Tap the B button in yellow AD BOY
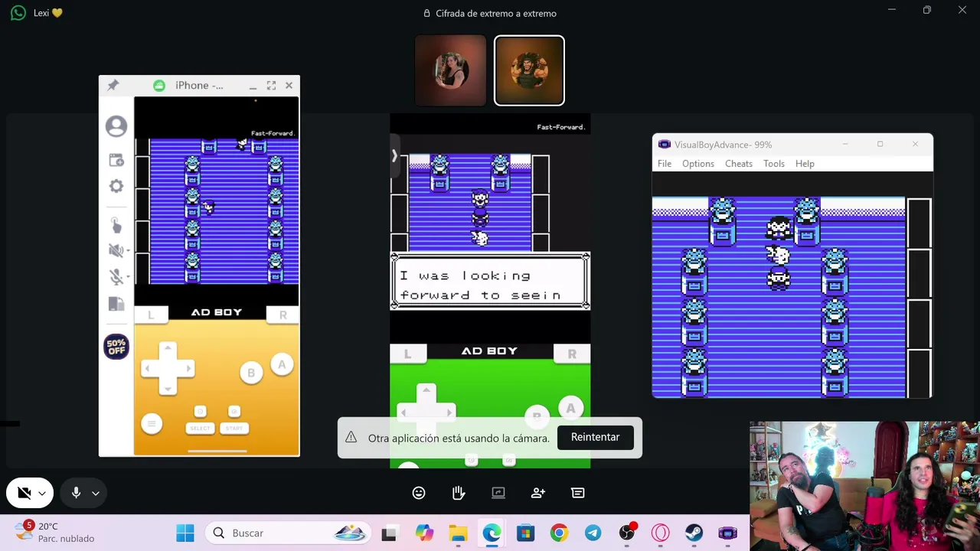980x551 pixels. [x=251, y=373]
